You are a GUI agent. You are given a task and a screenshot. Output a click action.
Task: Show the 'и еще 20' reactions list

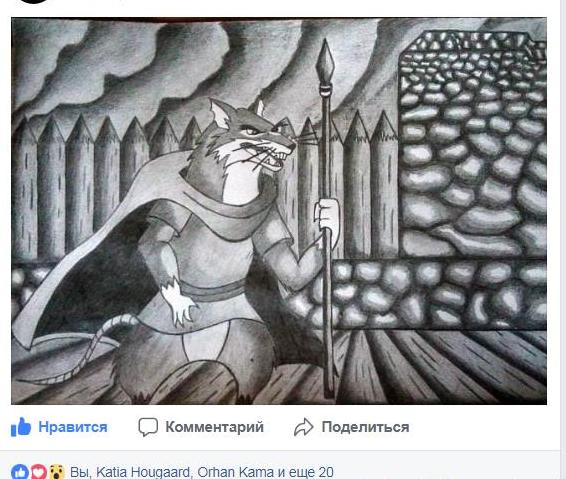tap(305, 472)
